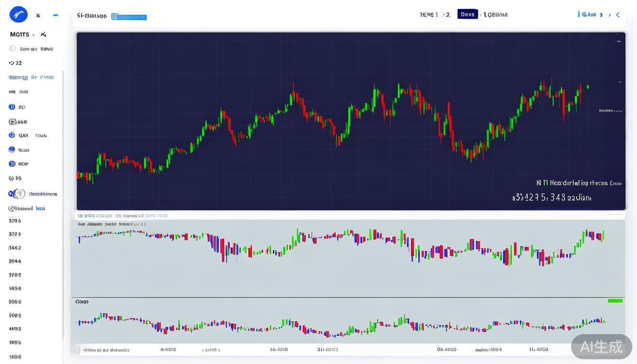Viewport: 637px width, 364px height.
Task: Toggle the grey switch beside 'Sumian Ralvo'
Action: (12, 48)
